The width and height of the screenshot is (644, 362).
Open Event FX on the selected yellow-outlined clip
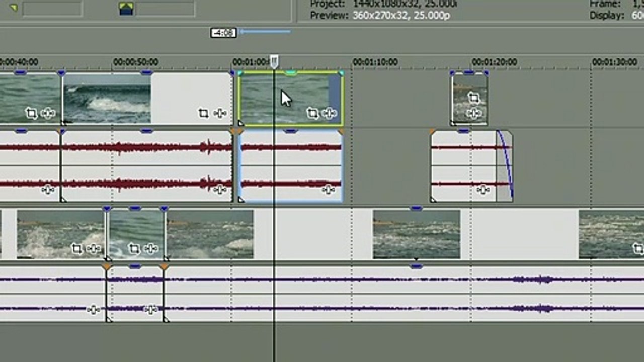[x=329, y=113]
